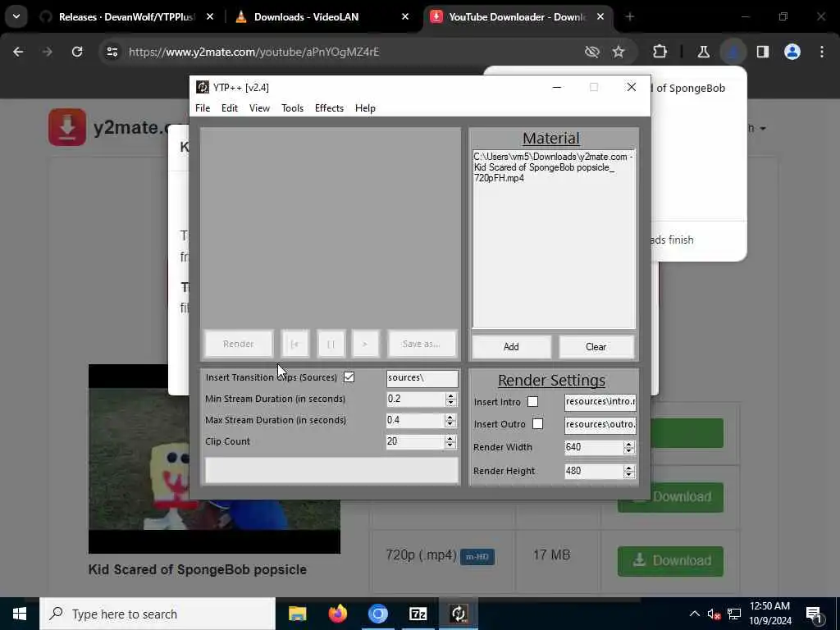840x630 pixels.
Task: Click the y2mate.com URL in address bar
Action: point(254,52)
